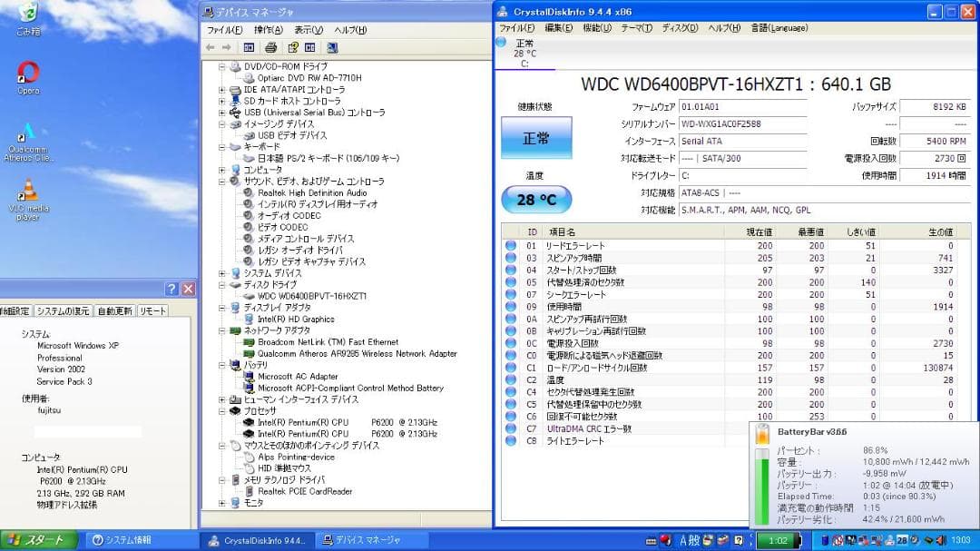The image size is (980, 551).
Task: Switch to the 自動更新 tab in System Properties
Action: [x=115, y=310]
